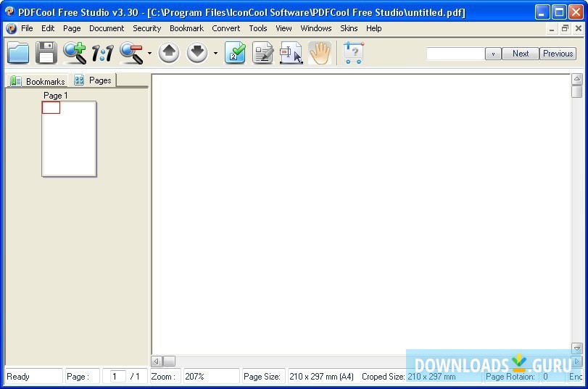Click the search text input field
Viewport: 588px width, 389px height.
(x=455, y=54)
